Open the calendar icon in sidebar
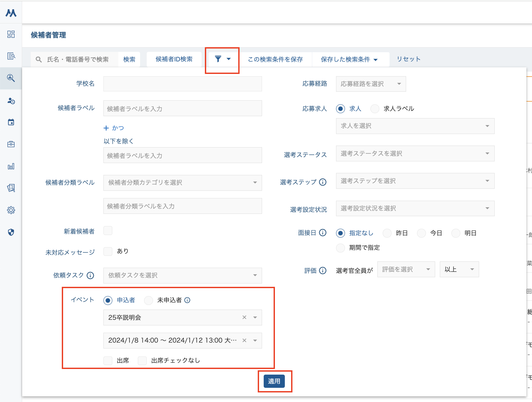This screenshot has height=402, width=532. [11, 122]
